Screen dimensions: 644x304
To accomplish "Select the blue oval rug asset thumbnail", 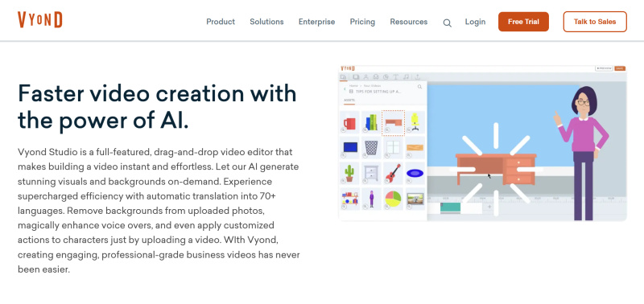I will click(x=415, y=173).
